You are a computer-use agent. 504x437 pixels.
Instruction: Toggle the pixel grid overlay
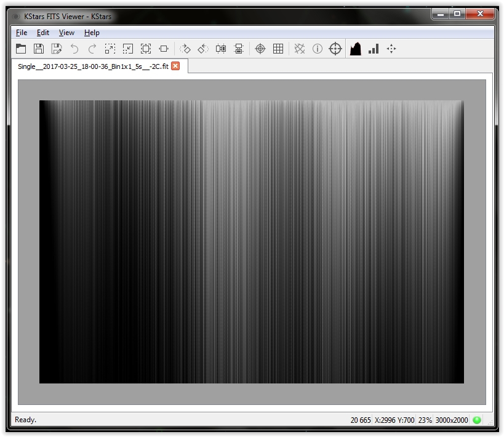coord(278,49)
